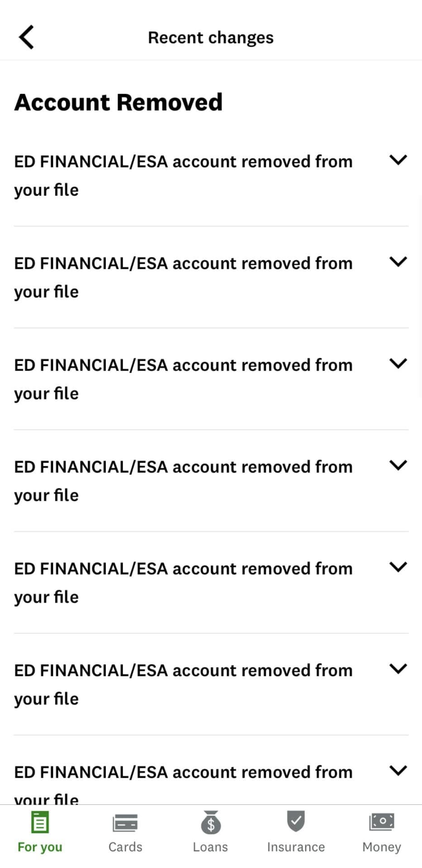
Task: Tap the Money cash icon
Action: tap(382, 821)
